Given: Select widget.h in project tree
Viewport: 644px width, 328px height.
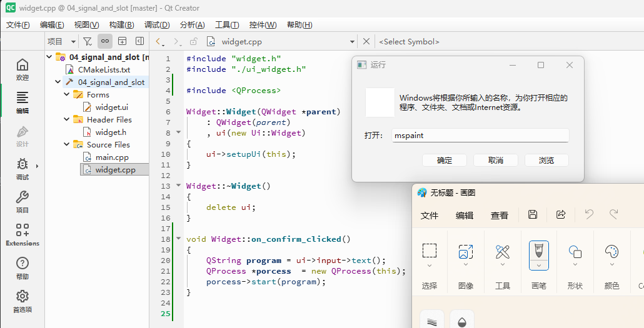Looking at the screenshot, I should [x=111, y=132].
